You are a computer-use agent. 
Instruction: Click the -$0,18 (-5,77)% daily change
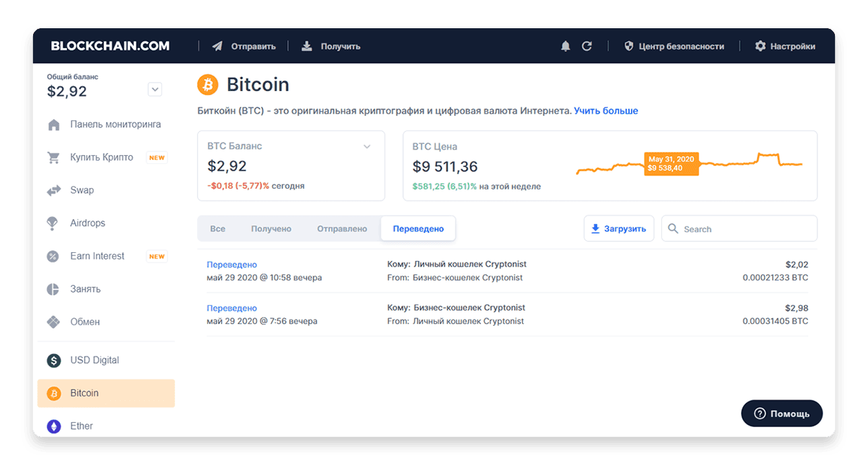coord(238,186)
